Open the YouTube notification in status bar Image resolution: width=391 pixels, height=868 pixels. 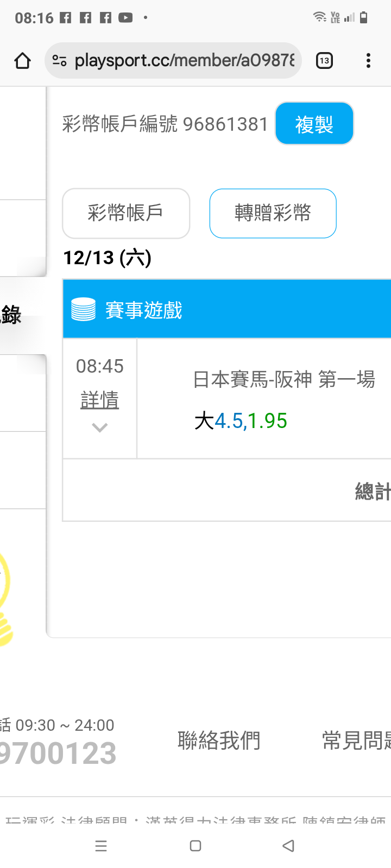125,18
